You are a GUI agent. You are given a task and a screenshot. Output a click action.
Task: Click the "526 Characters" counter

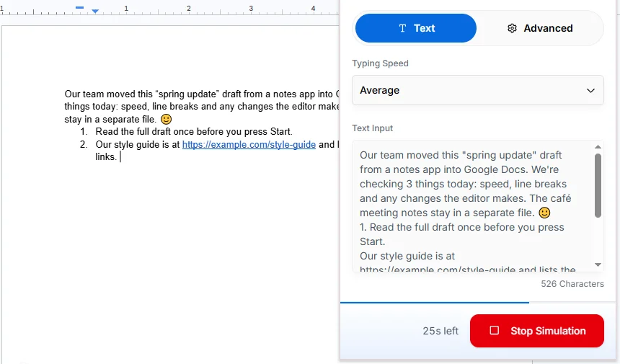[572, 284]
